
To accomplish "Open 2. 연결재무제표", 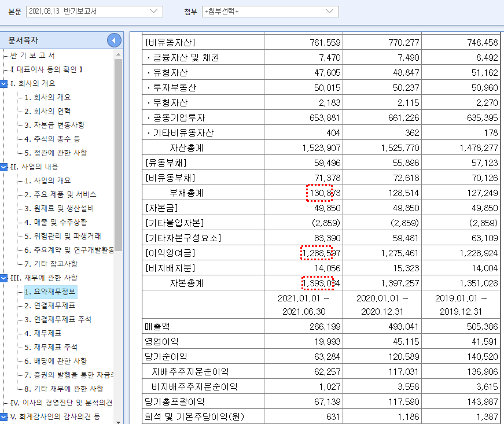I will tap(50, 306).
